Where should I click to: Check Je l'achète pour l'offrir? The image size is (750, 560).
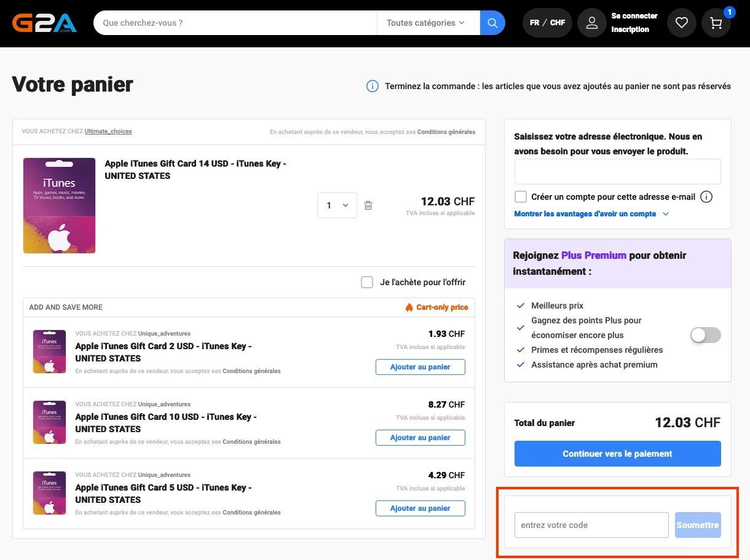tap(367, 282)
